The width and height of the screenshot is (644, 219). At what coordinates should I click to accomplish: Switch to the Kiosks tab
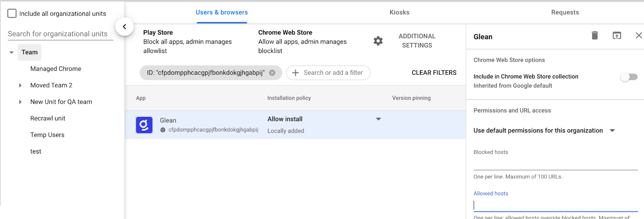(399, 12)
